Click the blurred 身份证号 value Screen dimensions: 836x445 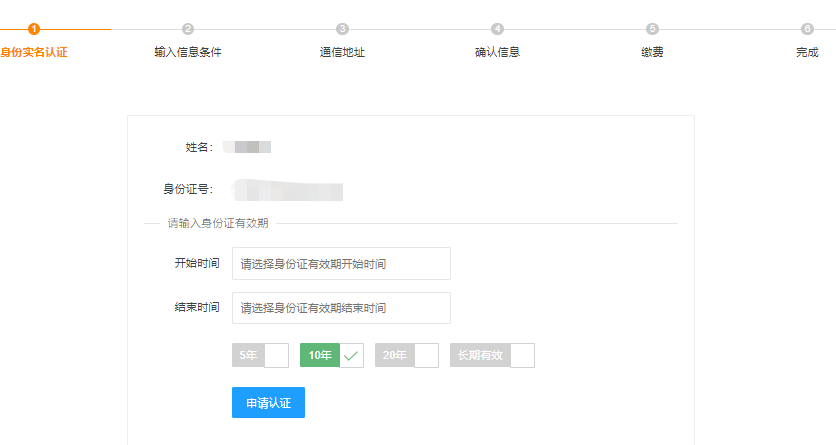(x=288, y=189)
